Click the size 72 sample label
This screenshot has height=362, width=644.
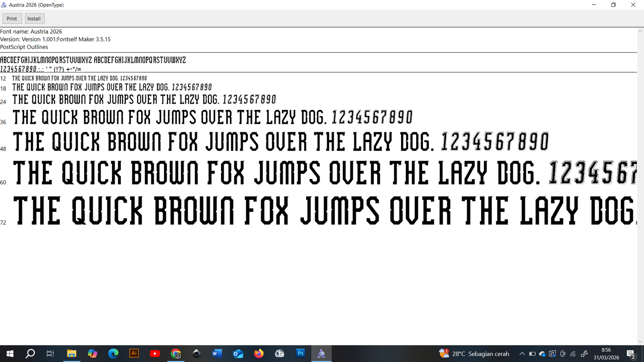[3, 223]
